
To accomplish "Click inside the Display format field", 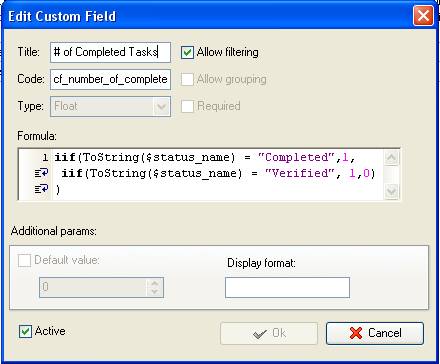I will pos(287,287).
